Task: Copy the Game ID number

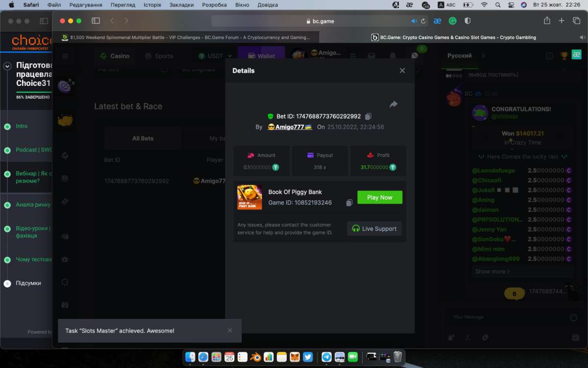Action: click(349, 203)
